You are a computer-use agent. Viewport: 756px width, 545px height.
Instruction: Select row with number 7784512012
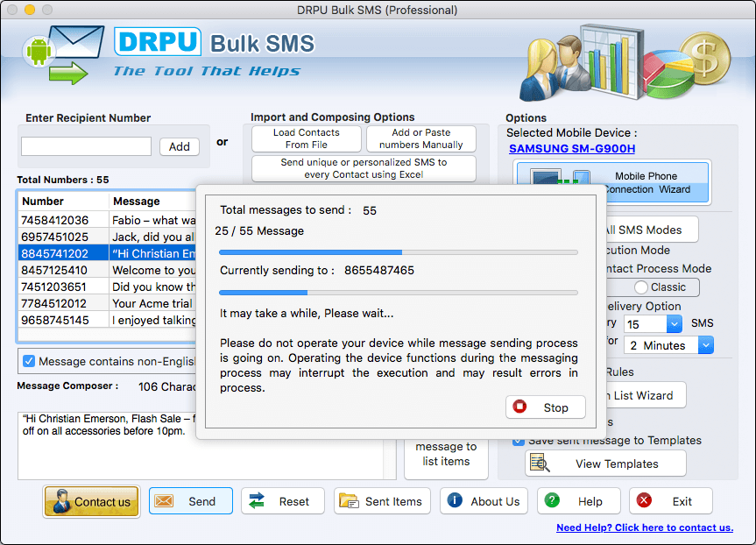pyautogui.click(x=107, y=303)
